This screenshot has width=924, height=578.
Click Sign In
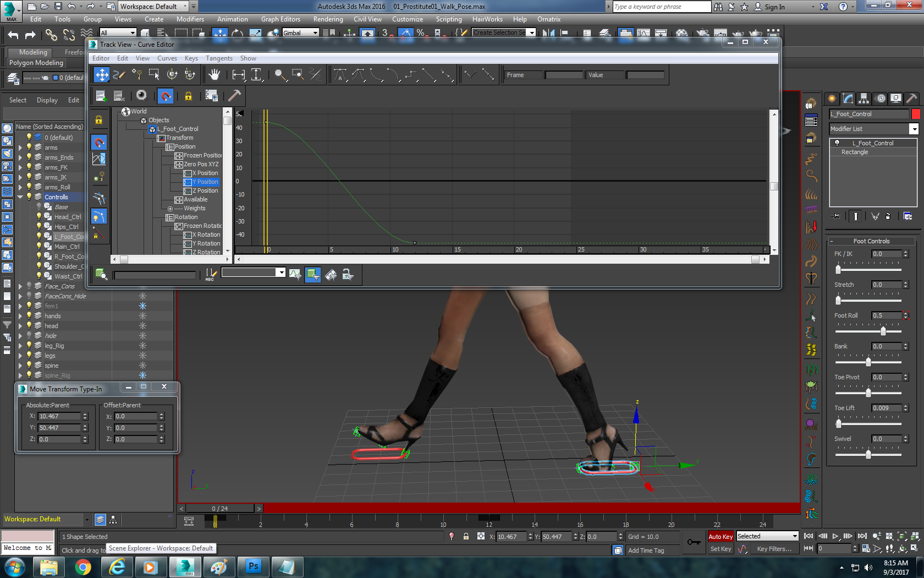point(774,7)
